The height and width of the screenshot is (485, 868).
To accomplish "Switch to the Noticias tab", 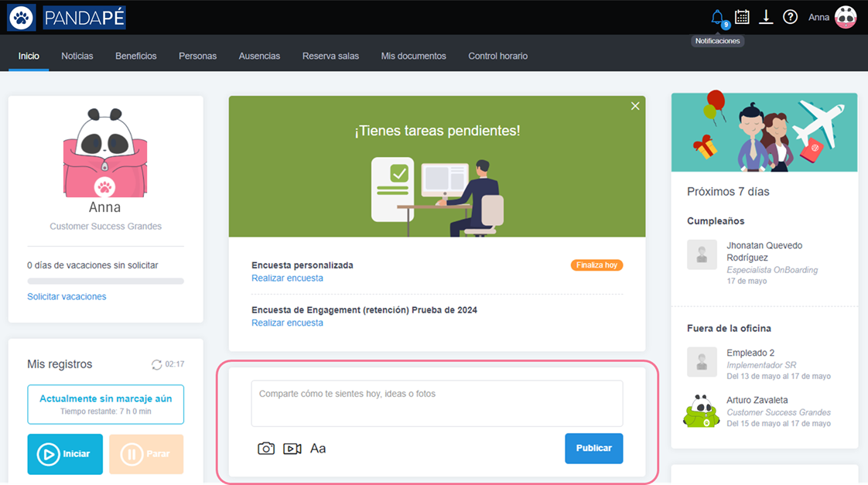I will 77,56.
